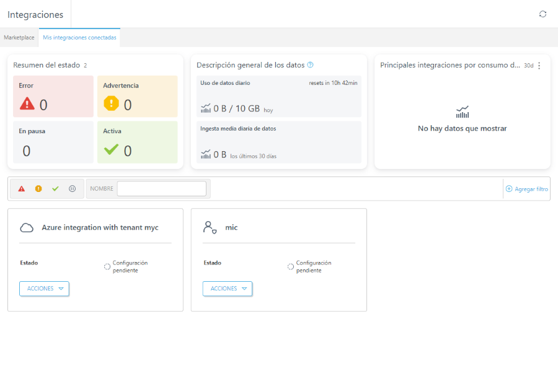Open Azure integration with tenant myc title
Viewport: 558px width, 392px height.
click(x=100, y=227)
